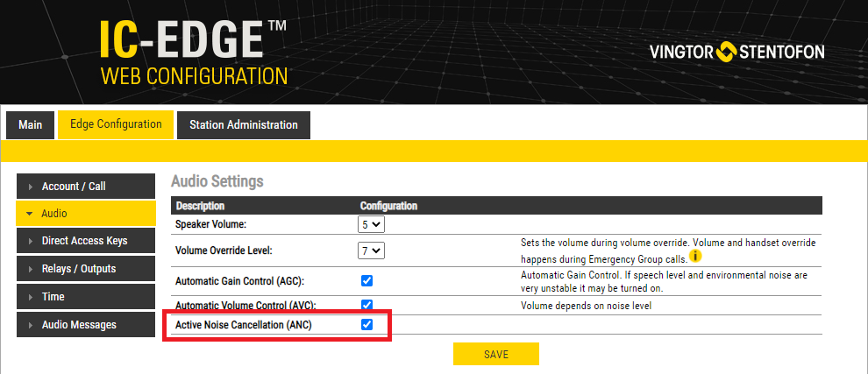Expand arrow beside Direct Access Keys

coord(31,241)
